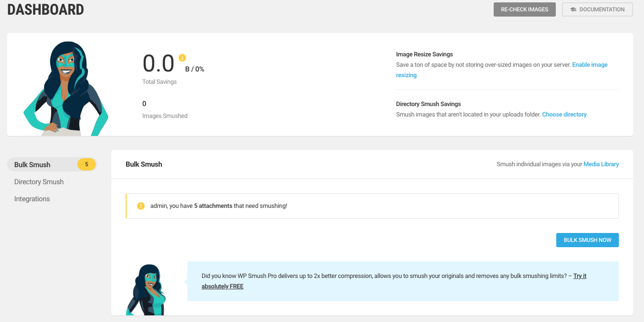
Task: Click the small mascot beside the Pro upsell
Action: tap(147, 289)
